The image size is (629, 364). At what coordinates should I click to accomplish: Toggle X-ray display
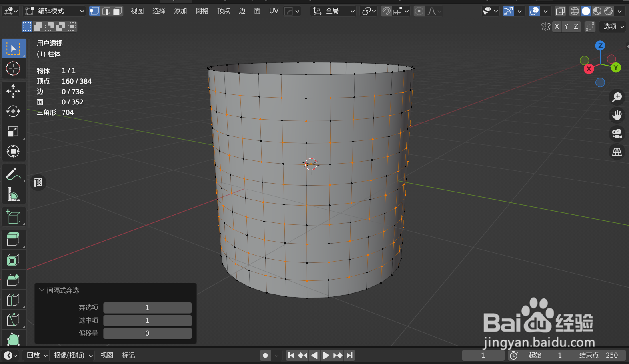click(x=560, y=11)
